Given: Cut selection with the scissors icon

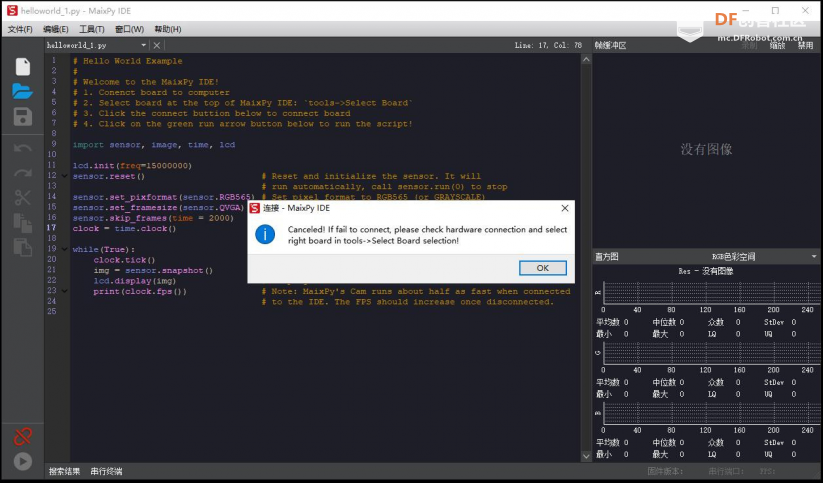Looking at the screenshot, I should coord(23,197).
